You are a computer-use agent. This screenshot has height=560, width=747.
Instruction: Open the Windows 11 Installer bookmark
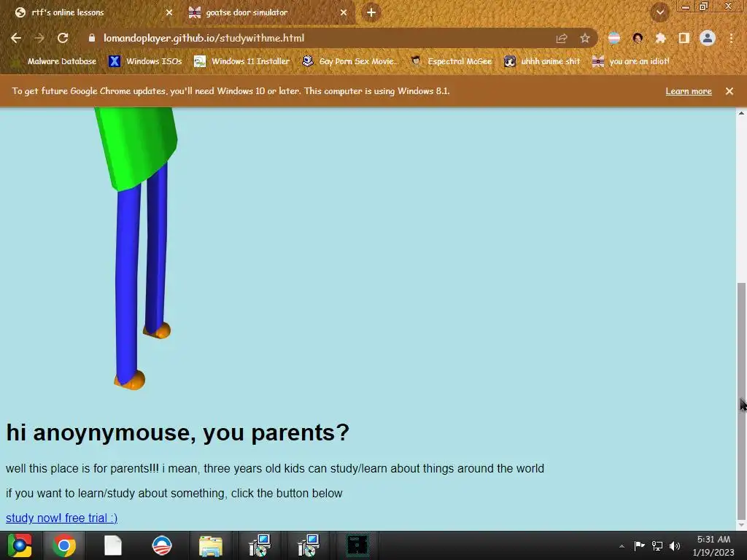point(242,61)
